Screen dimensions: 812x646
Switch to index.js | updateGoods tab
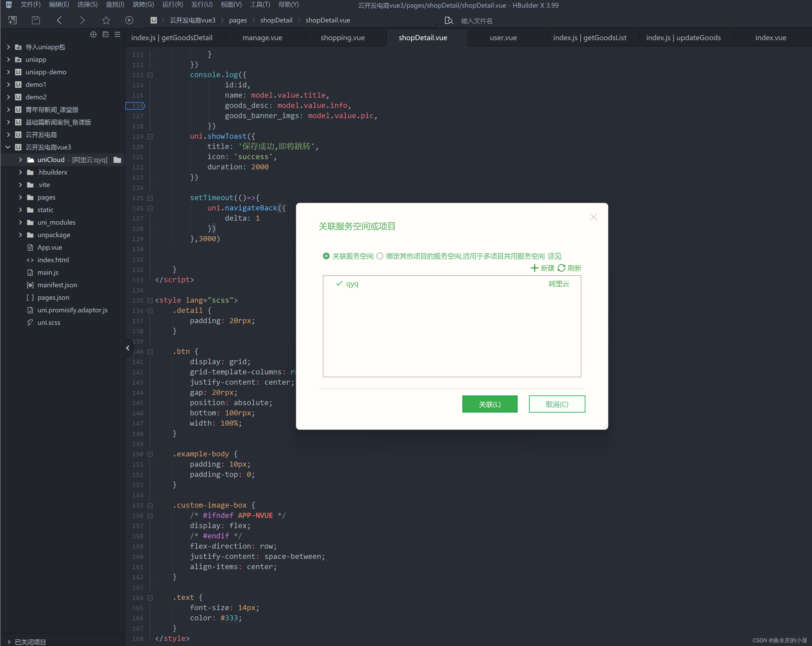(x=683, y=38)
